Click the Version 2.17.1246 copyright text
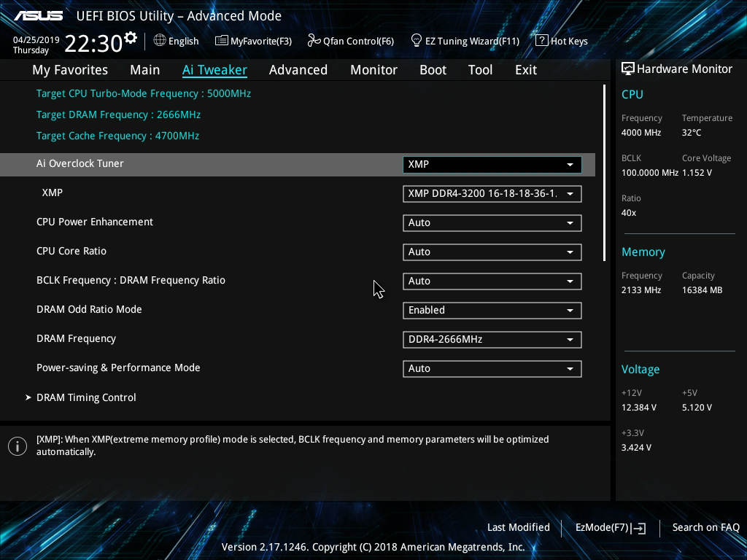The height and width of the screenshot is (560, 747). 373,547
